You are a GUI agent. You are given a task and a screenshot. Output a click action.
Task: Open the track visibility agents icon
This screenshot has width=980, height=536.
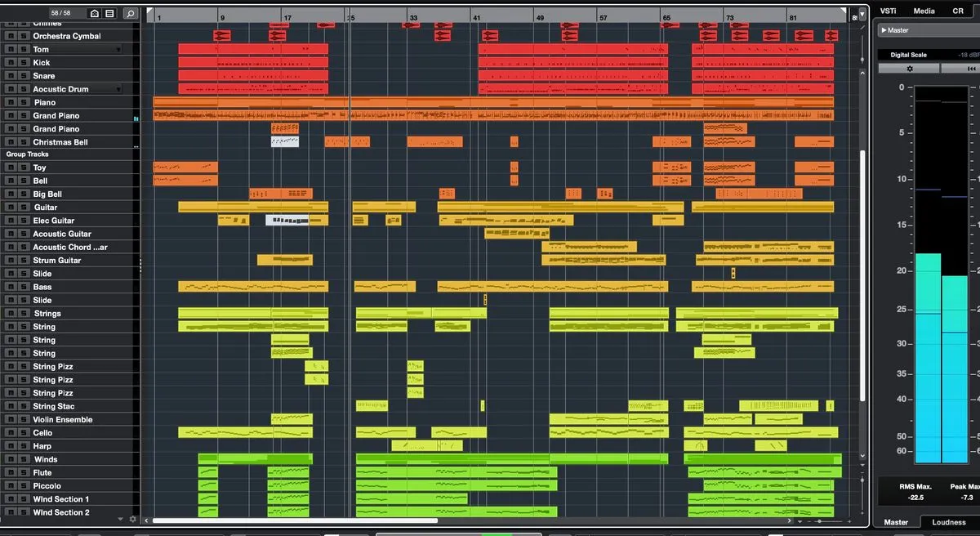tap(95, 14)
